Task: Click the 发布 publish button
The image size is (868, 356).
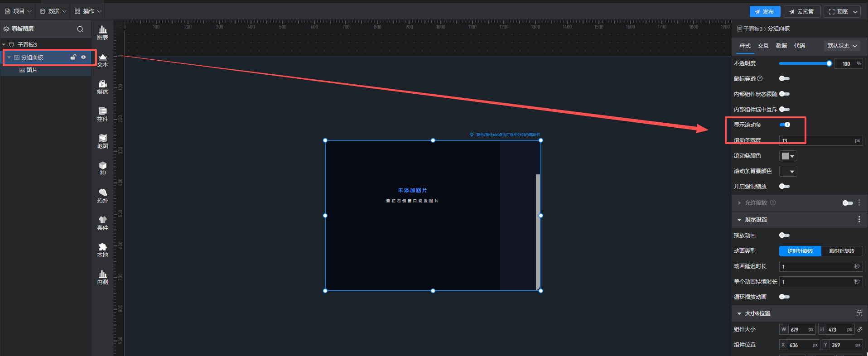Action: 765,12
